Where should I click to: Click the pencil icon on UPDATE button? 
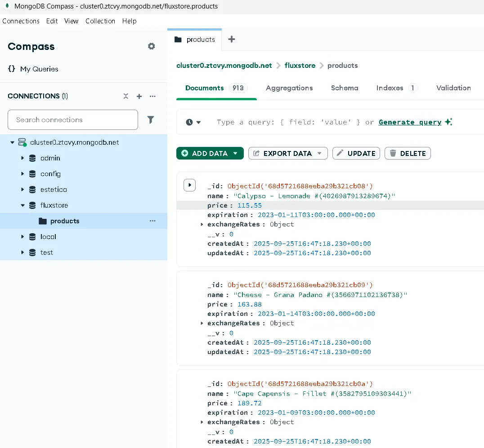pos(340,153)
